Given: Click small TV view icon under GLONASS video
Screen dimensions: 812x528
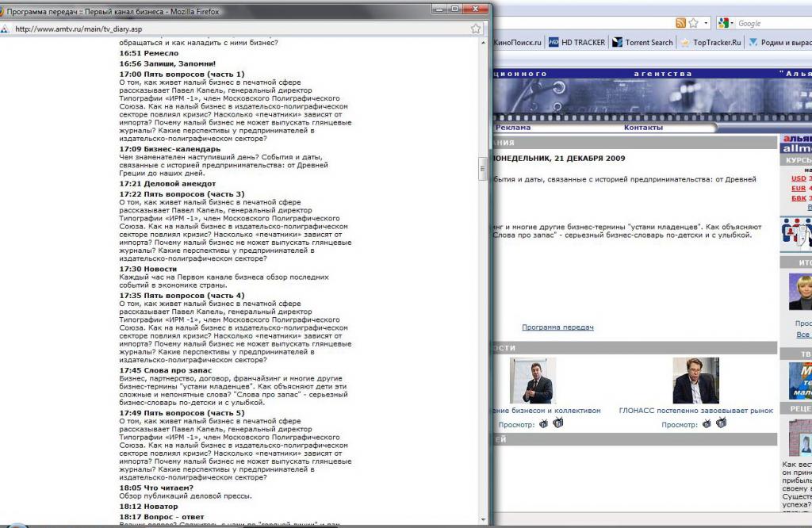Looking at the screenshot, I should [707, 424].
